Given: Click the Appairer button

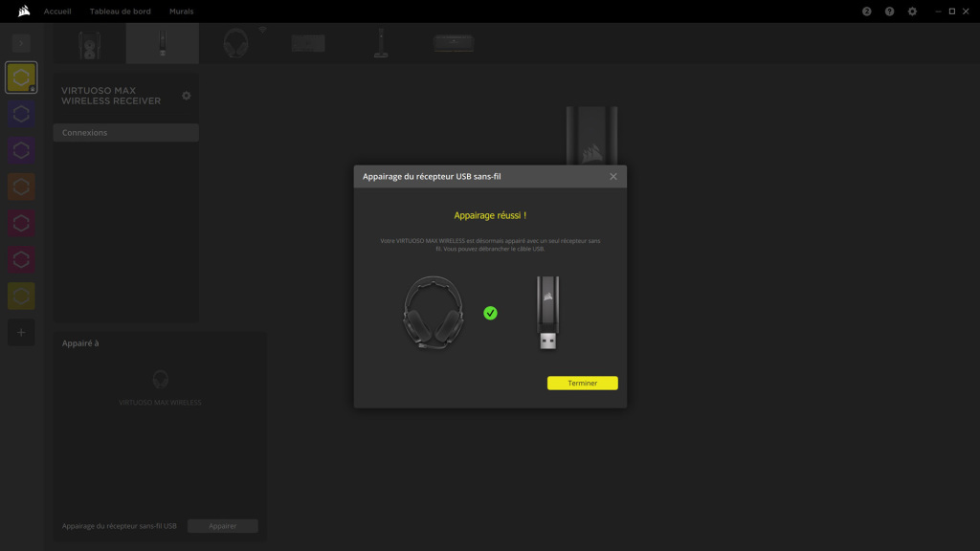Looking at the screenshot, I should [x=222, y=526].
